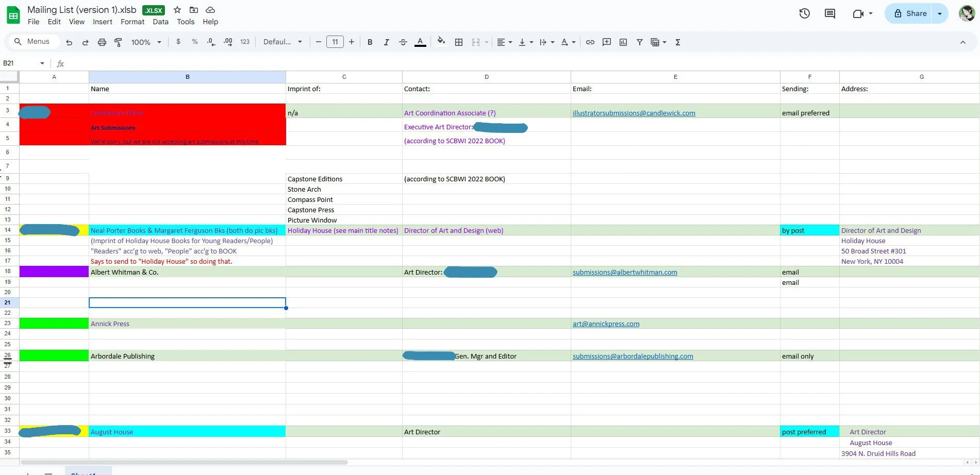Viewport: 980px width, 475px height.
Task: Open the View menu
Action: pyautogui.click(x=77, y=22)
